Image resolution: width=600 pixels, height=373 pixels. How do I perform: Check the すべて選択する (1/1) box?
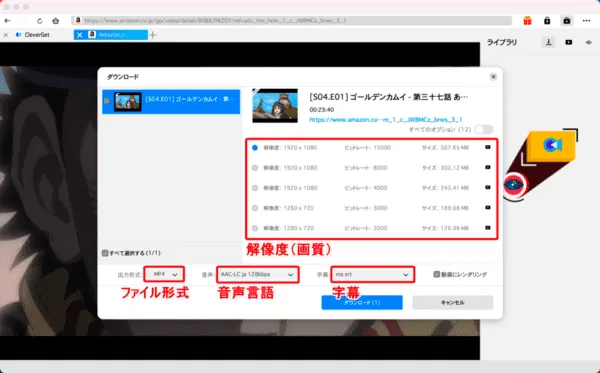105,253
